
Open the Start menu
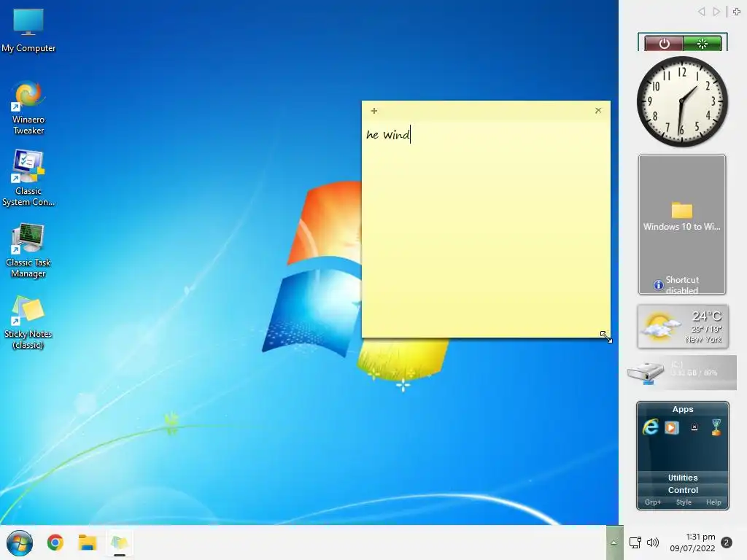(x=20, y=542)
